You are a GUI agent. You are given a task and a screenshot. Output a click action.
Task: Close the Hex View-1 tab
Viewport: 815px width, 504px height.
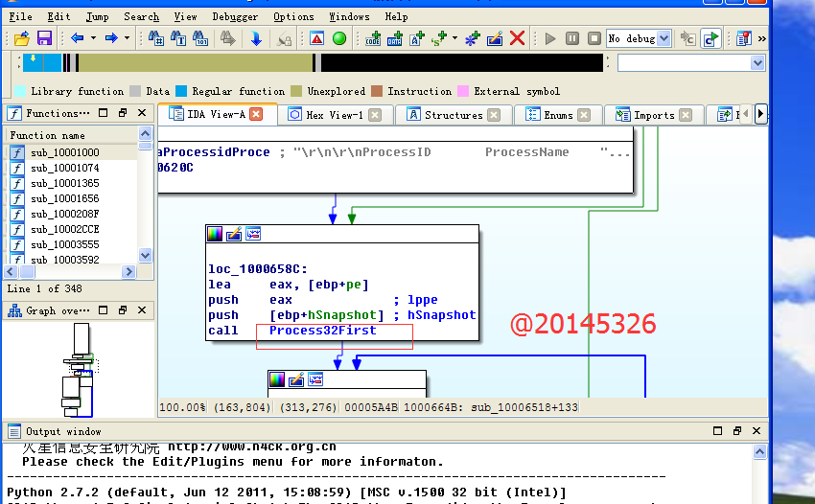coord(375,115)
